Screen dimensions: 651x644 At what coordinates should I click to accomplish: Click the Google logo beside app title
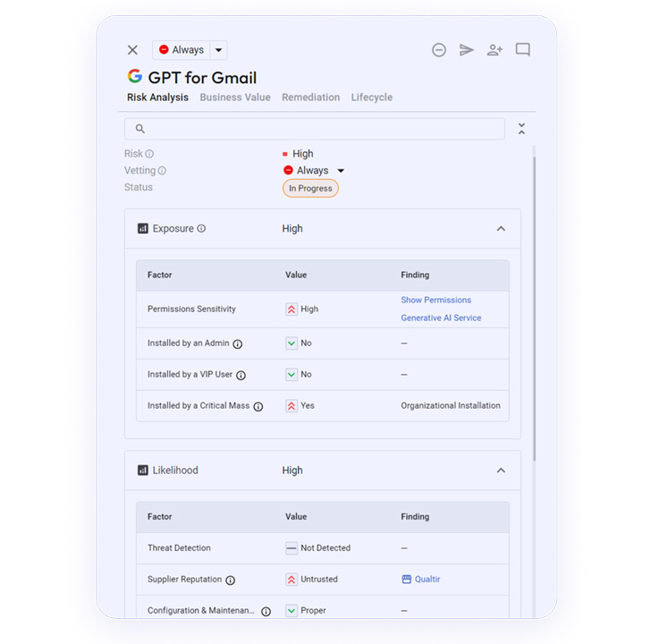coord(134,76)
